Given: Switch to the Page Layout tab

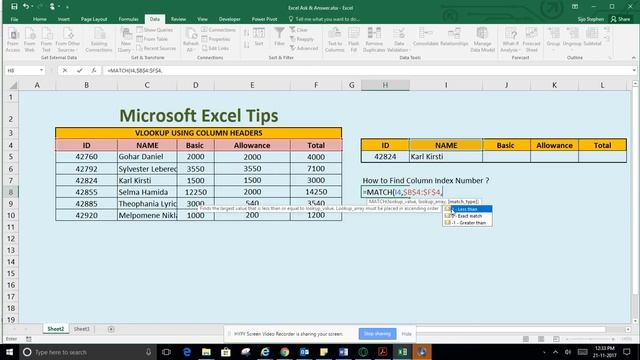Looking at the screenshot, I should [x=94, y=19].
